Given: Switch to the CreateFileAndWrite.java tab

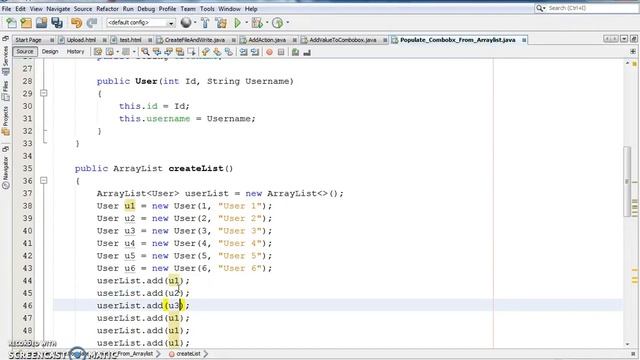Looking at the screenshot, I should [x=195, y=40].
